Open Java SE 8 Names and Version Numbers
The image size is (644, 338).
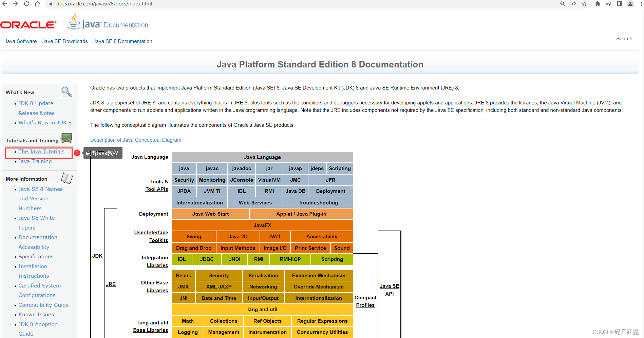40,199
